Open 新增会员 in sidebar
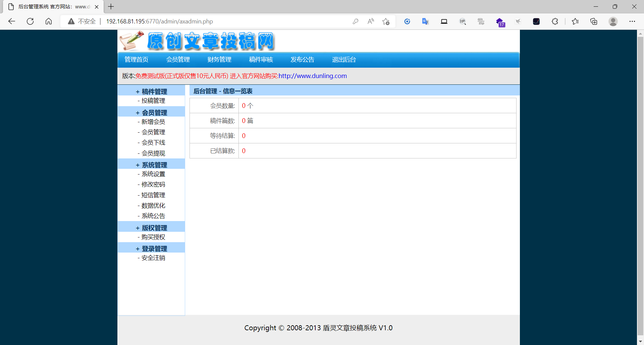The width and height of the screenshot is (644, 345). point(153,122)
